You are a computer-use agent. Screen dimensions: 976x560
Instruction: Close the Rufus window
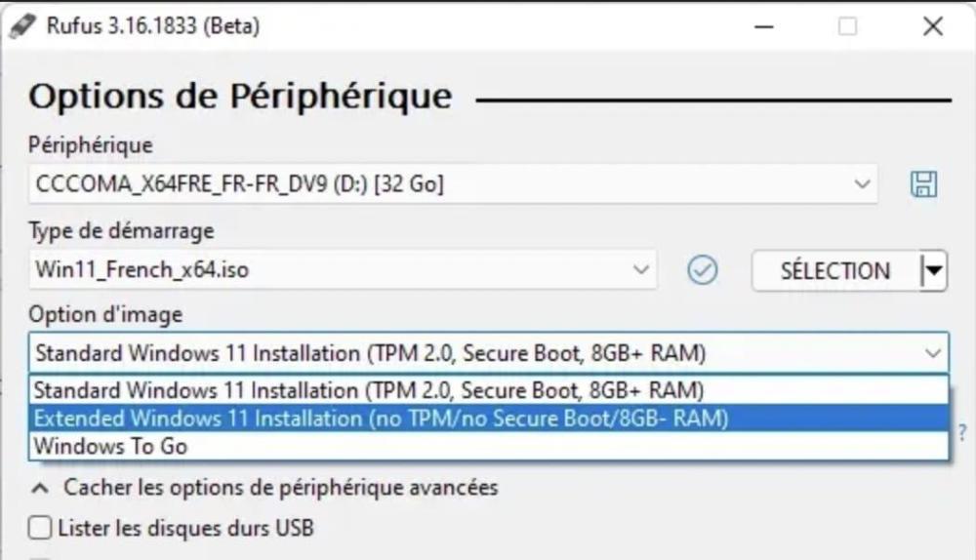(x=933, y=27)
